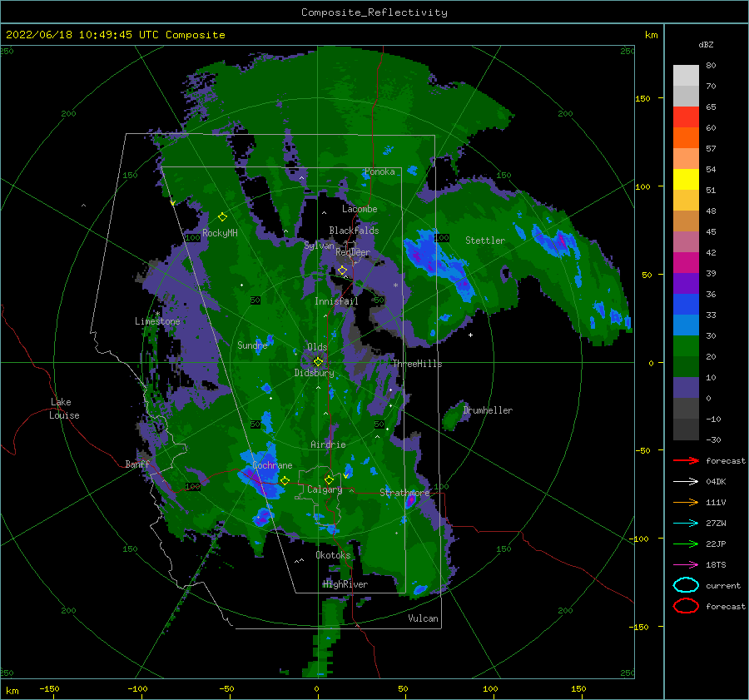Click the RockyMH label
Viewport: 749px width, 700px height.
pyautogui.click(x=220, y=233)
